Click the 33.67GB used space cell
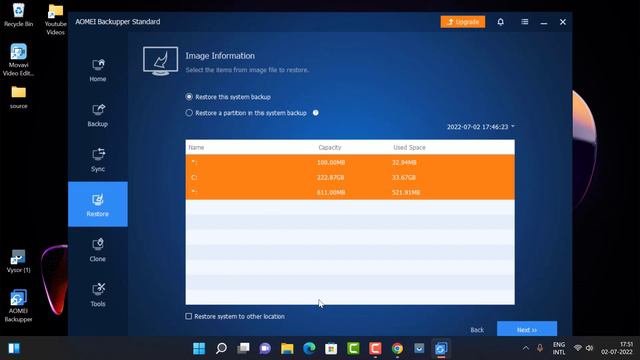This screenshot has height=360, width=640. (404, 178)
